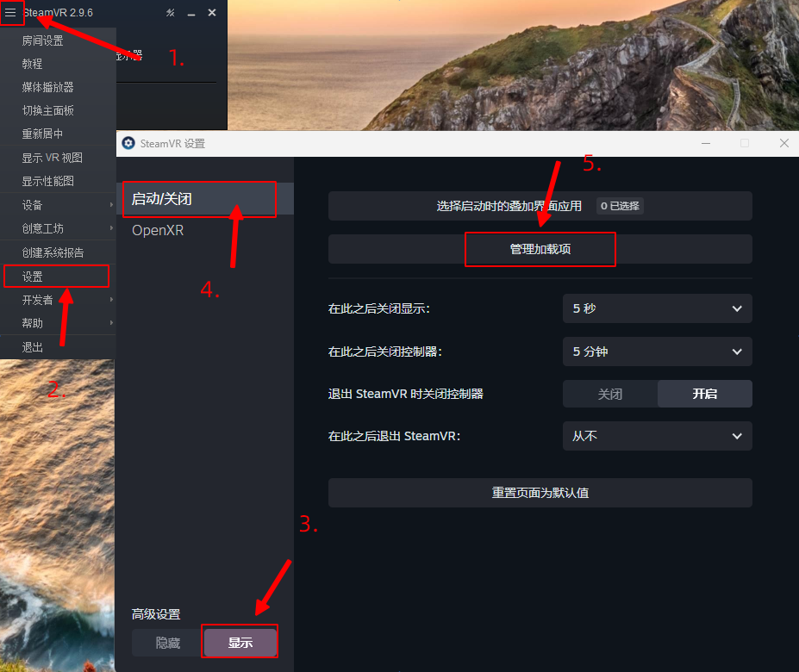The width and height of the screenshot is (799, 672).
Task: Close the small SteamVR status window
Action: click(212, 13)
